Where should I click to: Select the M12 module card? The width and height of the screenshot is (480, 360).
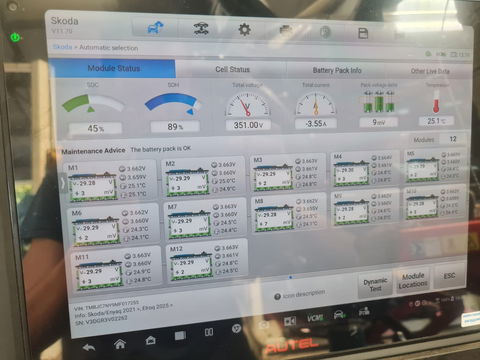pyautogui.click(x=207, y=261)
